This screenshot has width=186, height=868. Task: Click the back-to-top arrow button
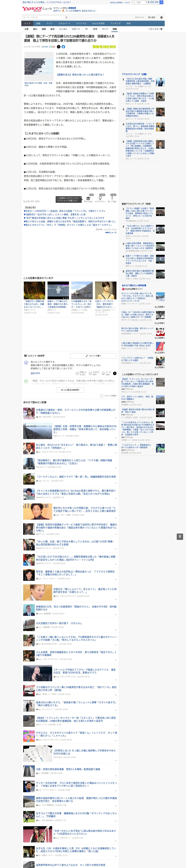[180, 536]
